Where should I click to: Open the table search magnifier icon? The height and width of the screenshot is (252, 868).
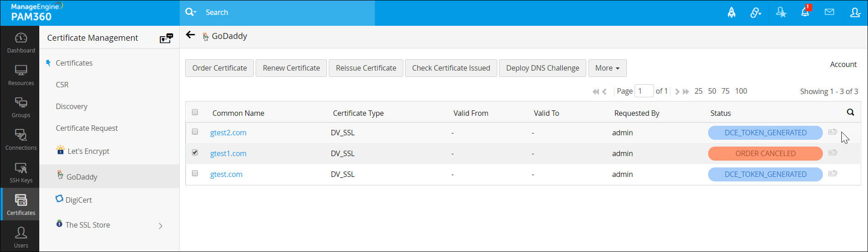pyautogui.click(x=850, y=113)
